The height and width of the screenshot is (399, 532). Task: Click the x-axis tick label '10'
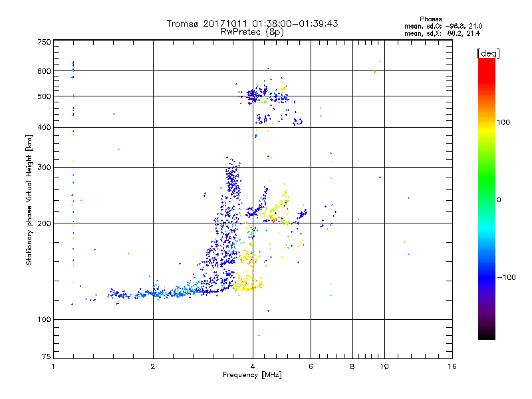tap(384, 366)
